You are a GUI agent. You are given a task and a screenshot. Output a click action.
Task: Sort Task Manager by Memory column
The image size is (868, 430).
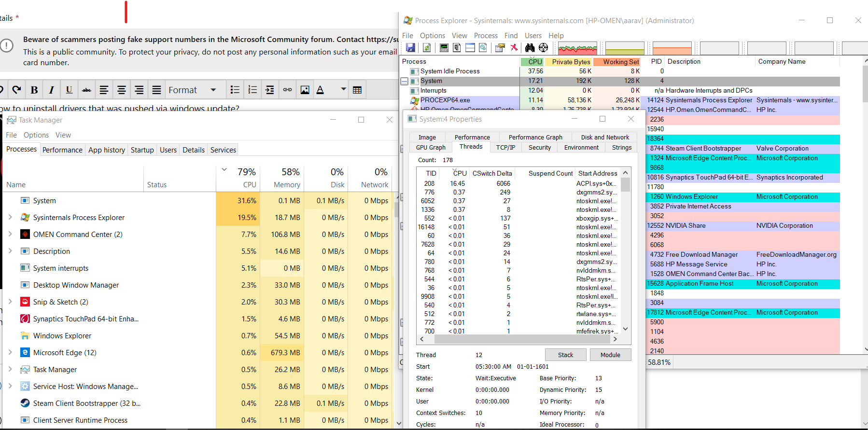point(282,178)
